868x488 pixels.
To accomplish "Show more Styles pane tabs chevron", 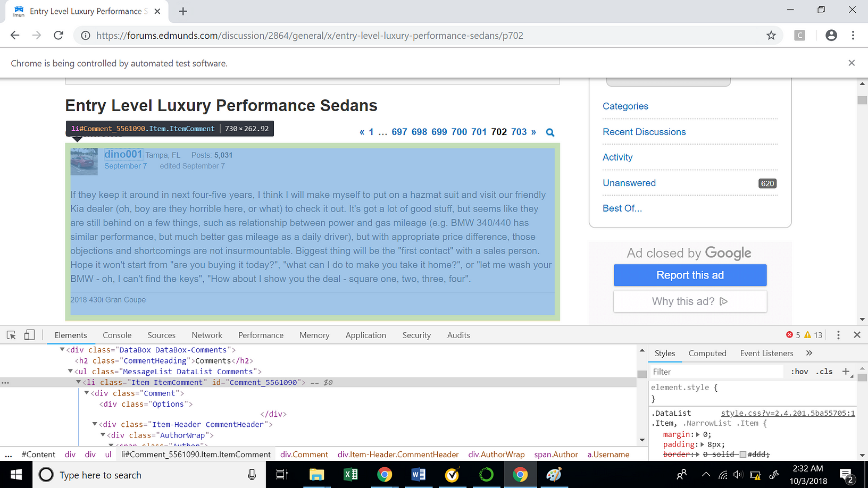I will (x=809, y=353).
